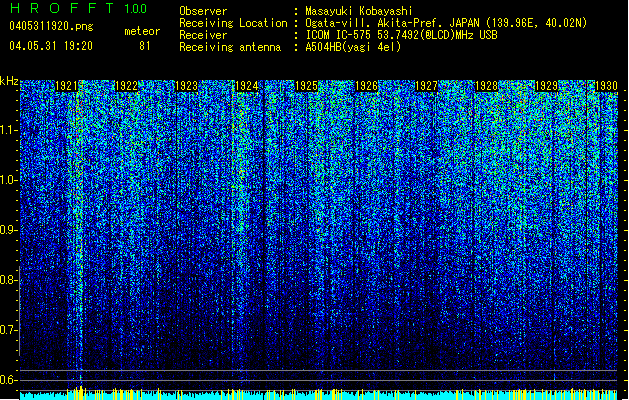629x400 pixels.
Task: Click the 1.1 kHz axis label
Action: pyautogui.click(x=8, y=130)
